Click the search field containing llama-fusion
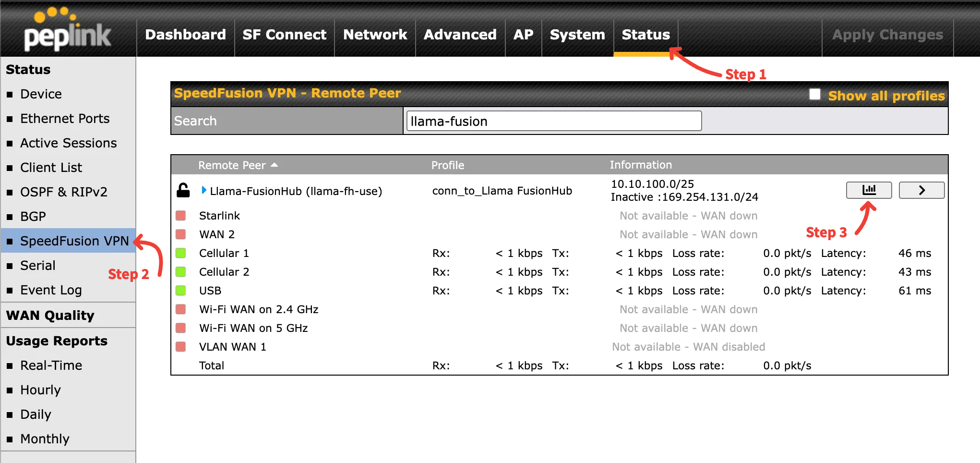This screenshot has width=980, height=463. [x=554, y=121]
